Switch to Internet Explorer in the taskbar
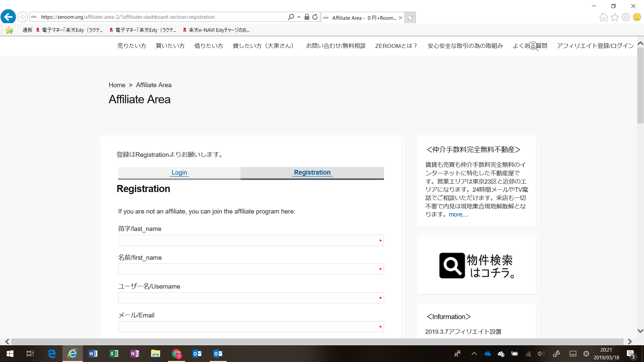 [72, 354]
